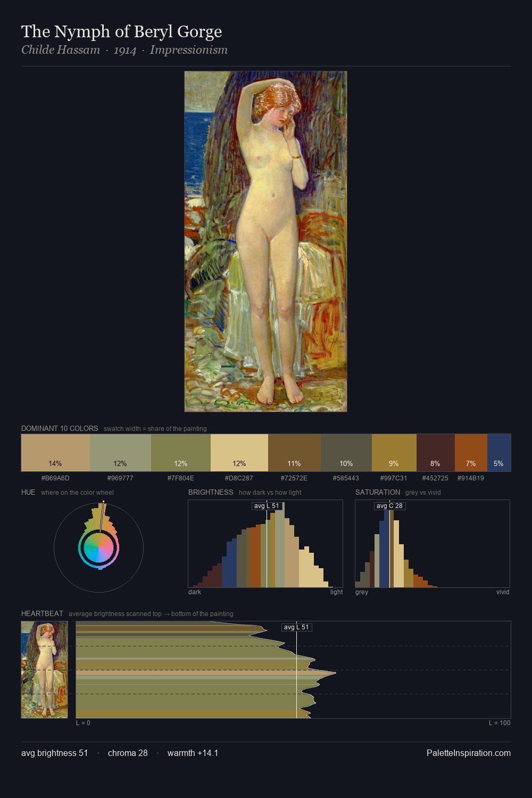Click the 'dark' axis label under brightness
Image resolution: width=532 pixels, height=798 pixels.
point(195,592)
